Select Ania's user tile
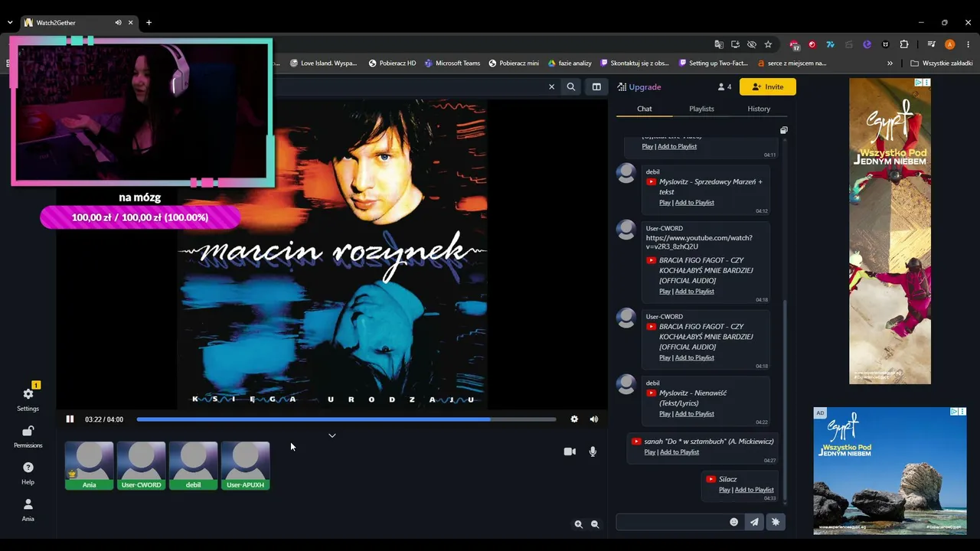This screenshot has width=980, height=551. tap(89, 465)
